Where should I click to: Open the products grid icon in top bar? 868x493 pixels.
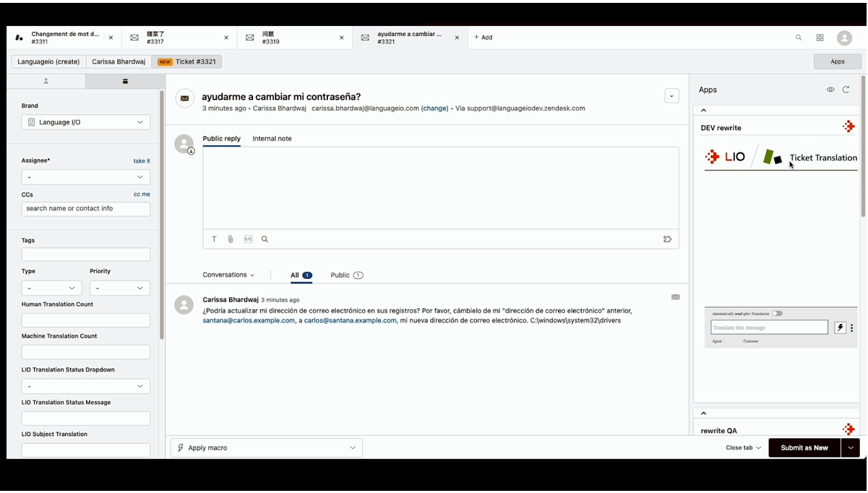click(820, 38)
